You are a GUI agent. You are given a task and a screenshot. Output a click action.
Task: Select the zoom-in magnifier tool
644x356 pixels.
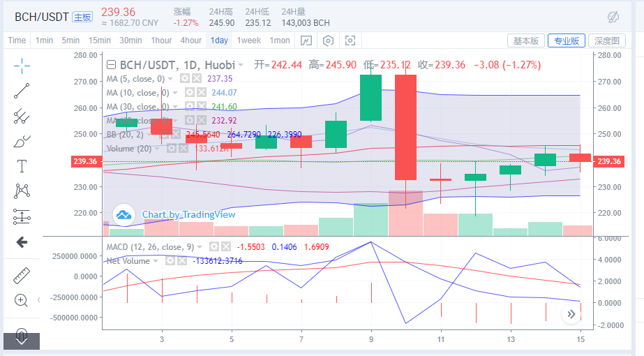(x=21, y=300)
